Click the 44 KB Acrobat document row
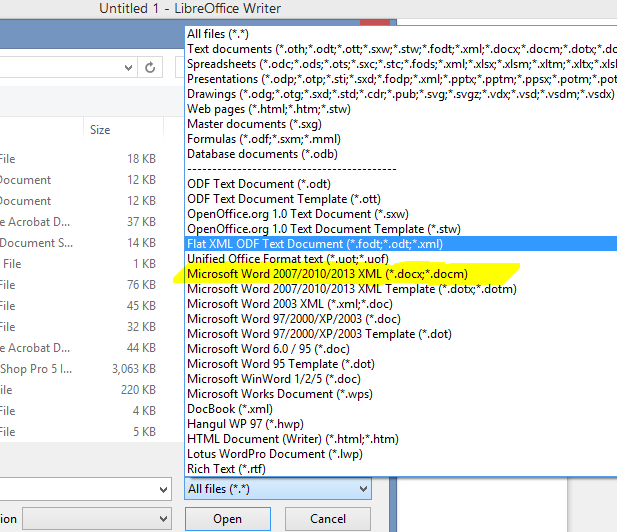Viewport: 617px width, 532px height. [x=82, y=347]
